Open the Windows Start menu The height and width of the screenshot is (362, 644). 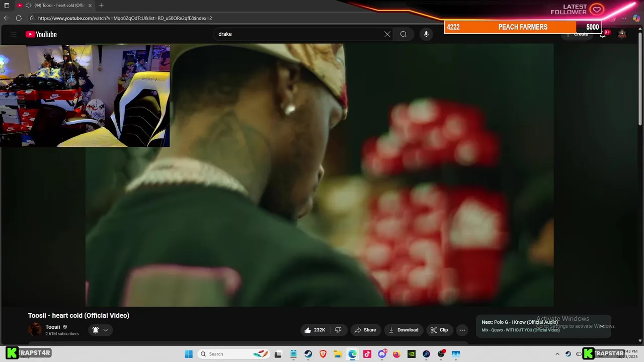coord(189,354)
